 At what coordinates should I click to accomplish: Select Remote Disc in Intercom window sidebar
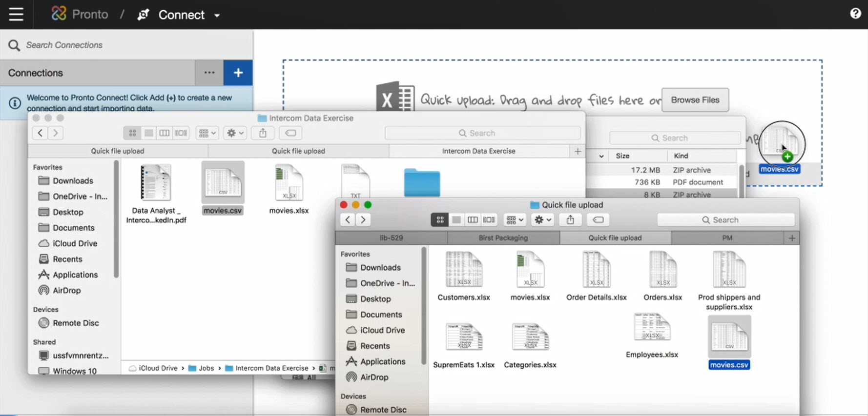[76, 323]
